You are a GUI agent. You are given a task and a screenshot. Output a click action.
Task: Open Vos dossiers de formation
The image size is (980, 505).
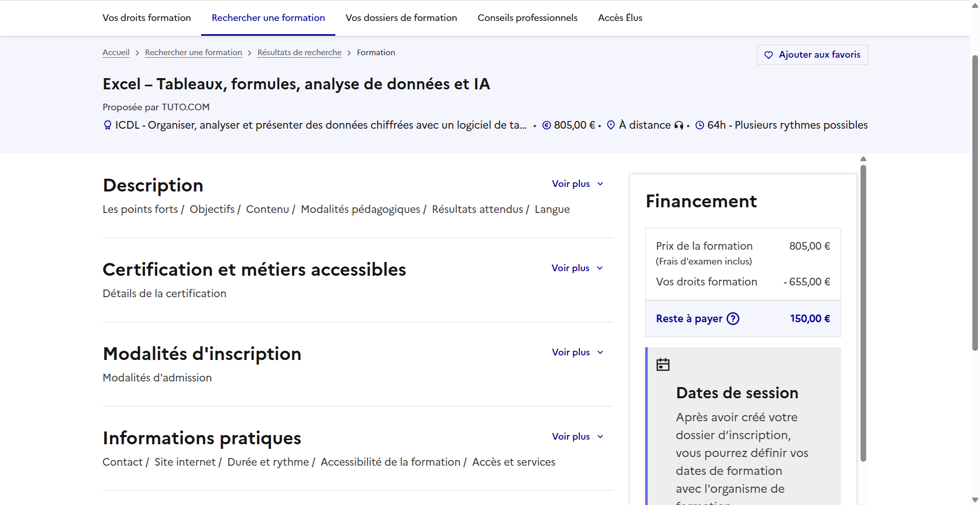401,18
